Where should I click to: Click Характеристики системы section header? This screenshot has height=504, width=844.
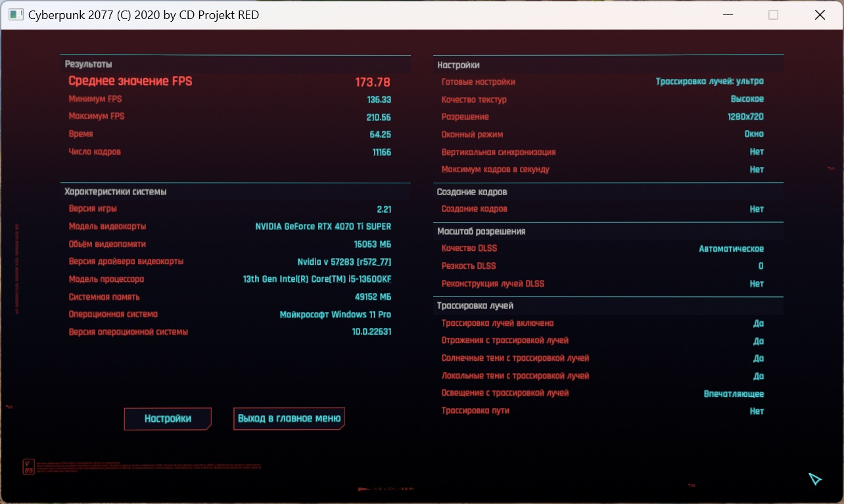click(x=116, y=192)
